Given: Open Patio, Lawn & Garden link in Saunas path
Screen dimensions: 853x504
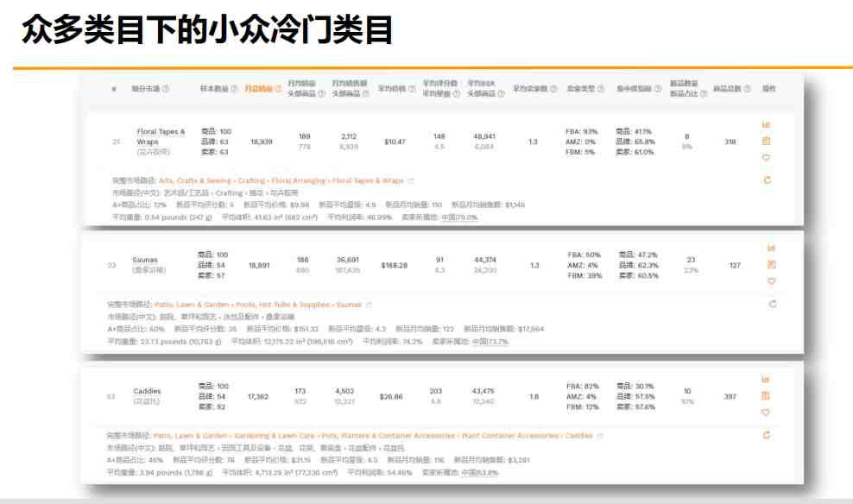Looking at the screenshot, I should pyautogui.click(x=191, y=305).
